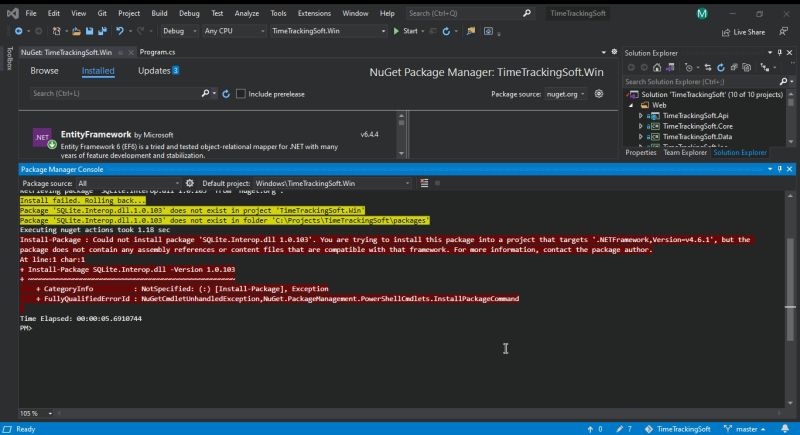Image resolution: width=800 pixels, height=435 pixels.
Task: Switch to NuGet Browse tab
Action: point(44,71)
